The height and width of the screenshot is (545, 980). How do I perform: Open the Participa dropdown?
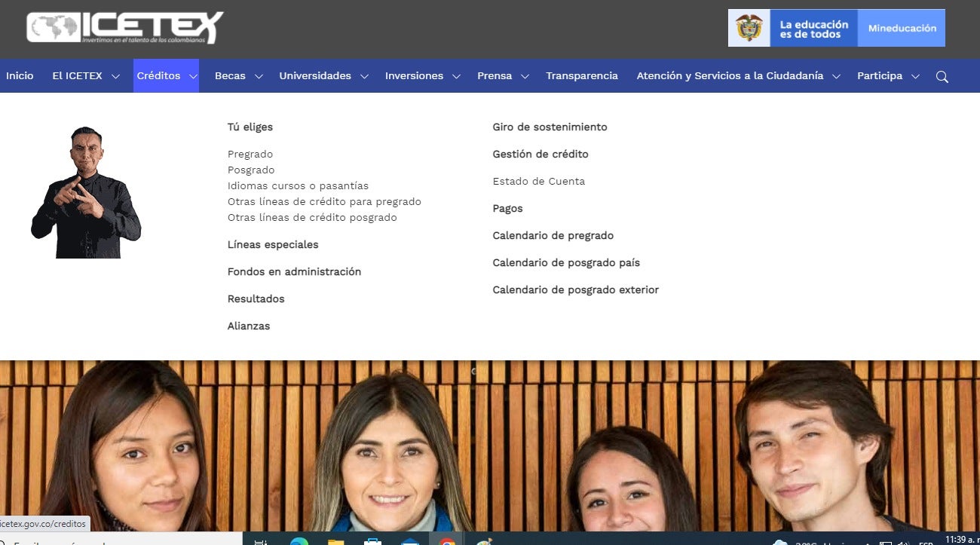click(881, 75)
